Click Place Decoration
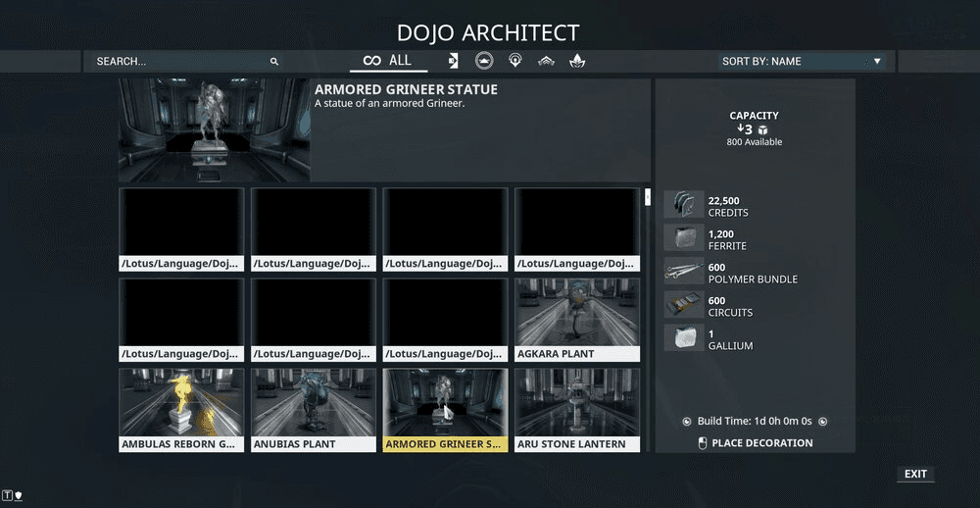The height and width of the screenshot is (508, 980). coord(761,443)
